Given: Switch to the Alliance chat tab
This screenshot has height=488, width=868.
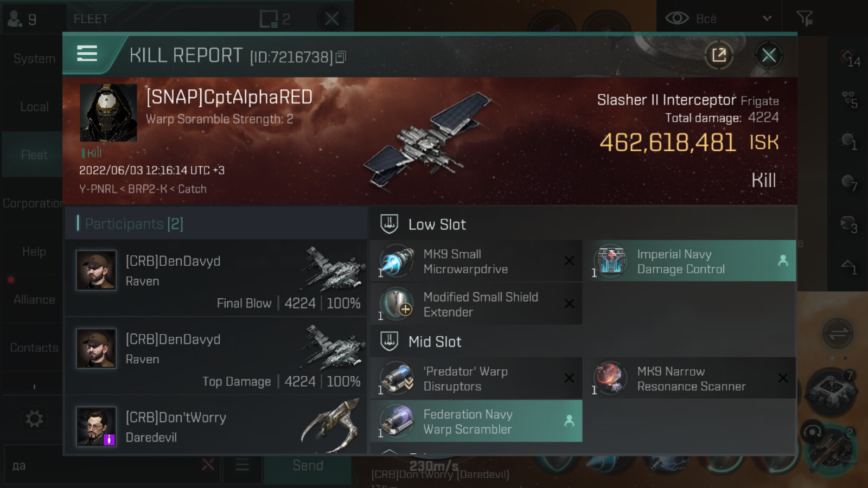Looking at the screenshot, I should pyautogui.click(x=34, y=299).
